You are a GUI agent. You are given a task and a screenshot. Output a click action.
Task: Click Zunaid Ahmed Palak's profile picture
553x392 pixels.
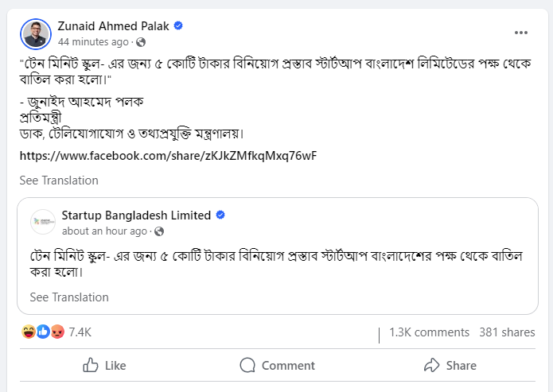[36, 33]
